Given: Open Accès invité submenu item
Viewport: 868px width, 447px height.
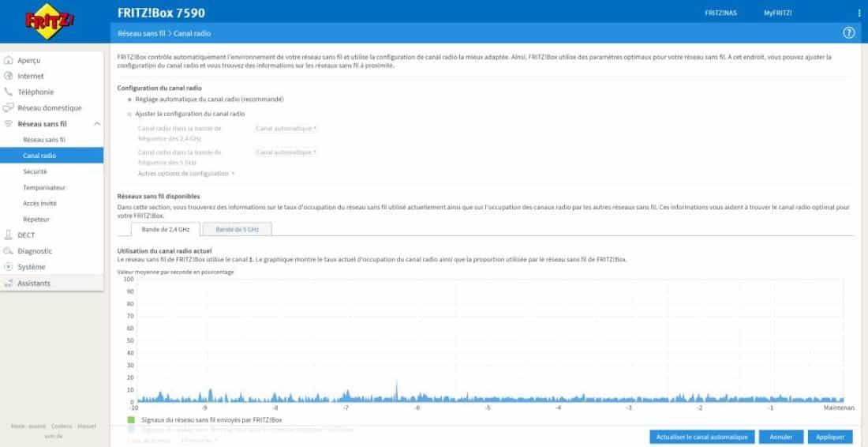Looking at the screenshot, I should 40,203.
